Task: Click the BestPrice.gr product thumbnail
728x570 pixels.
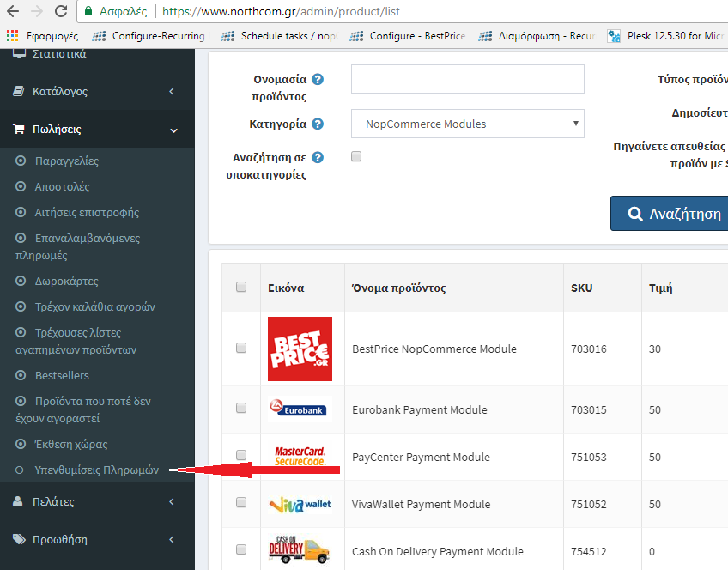Action: click(300, 349)
